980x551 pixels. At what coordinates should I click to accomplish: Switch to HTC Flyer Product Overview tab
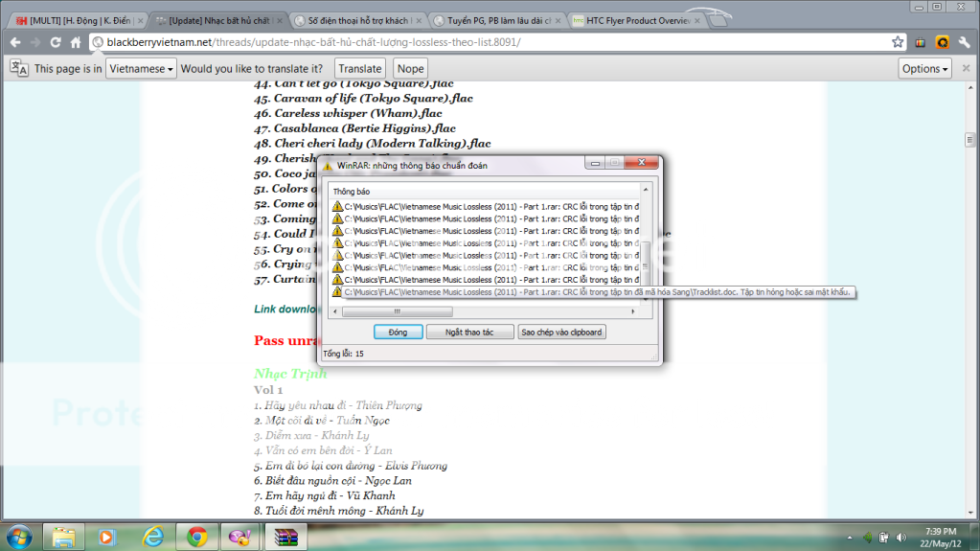[636, 21]
